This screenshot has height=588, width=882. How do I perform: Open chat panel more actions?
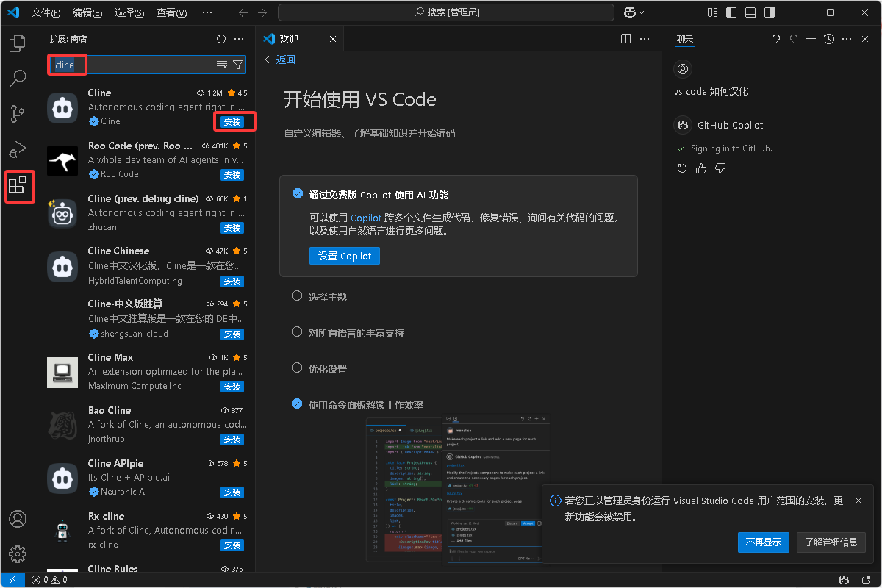tap(847, 39)
